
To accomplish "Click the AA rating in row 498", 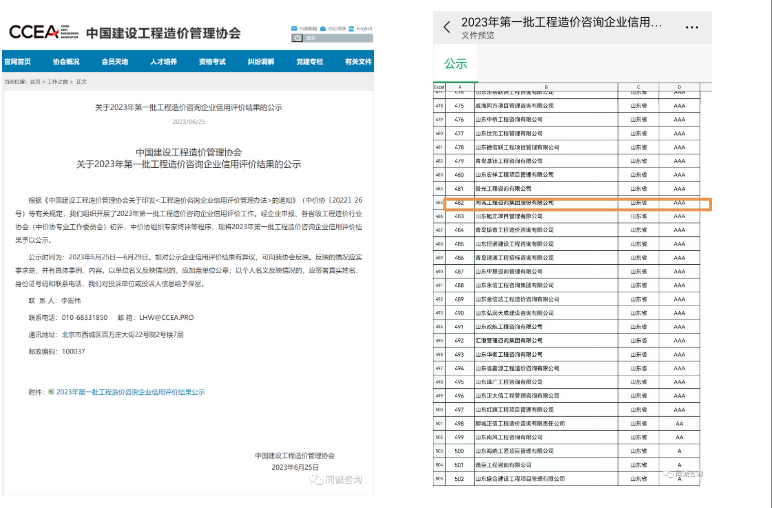I will click(679, 423).
